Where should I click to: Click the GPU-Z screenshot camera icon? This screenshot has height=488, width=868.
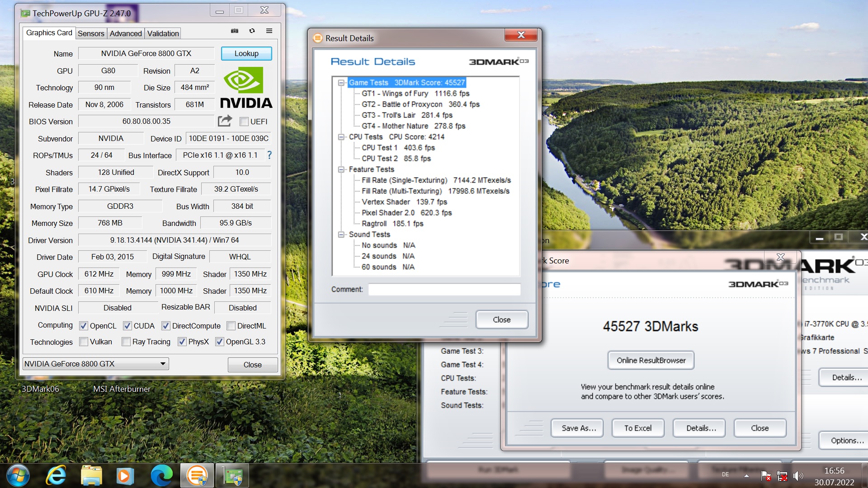(235, 31)
